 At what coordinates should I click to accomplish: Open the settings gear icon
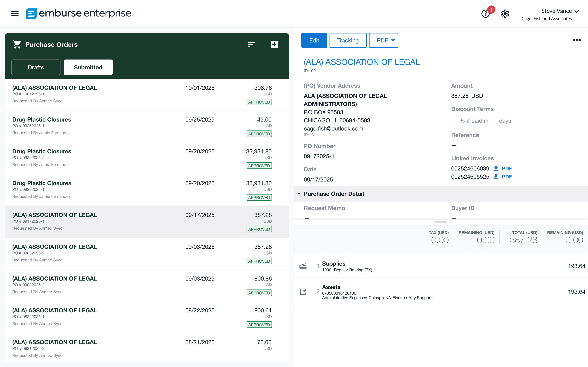[505, 14]
